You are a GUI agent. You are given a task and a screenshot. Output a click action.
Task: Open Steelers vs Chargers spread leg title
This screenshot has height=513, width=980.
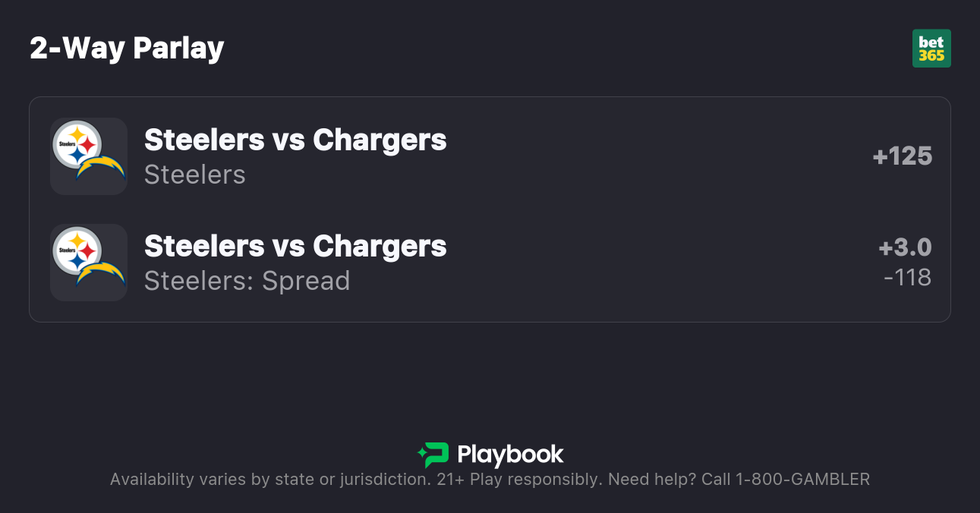tap(295, 247)
